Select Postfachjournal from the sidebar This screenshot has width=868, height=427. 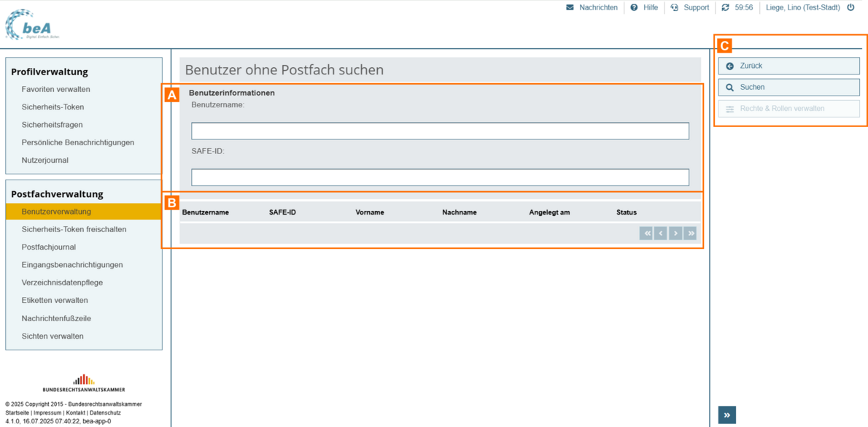(49, 247)
